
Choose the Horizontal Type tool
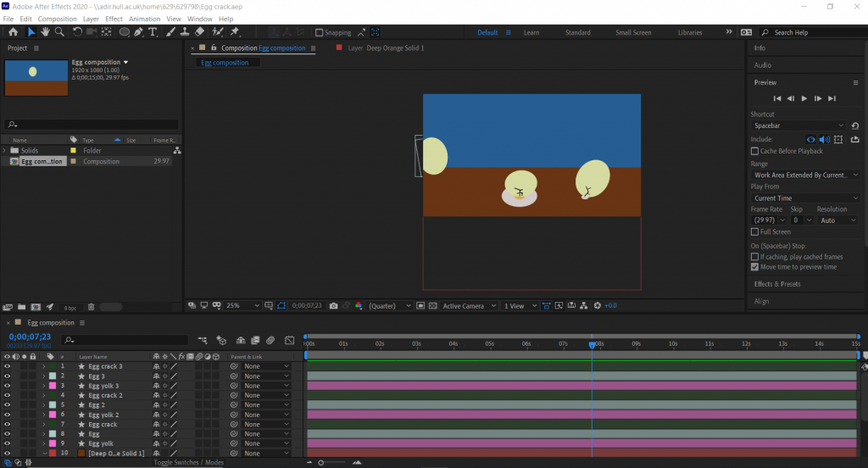coord(153,32)
